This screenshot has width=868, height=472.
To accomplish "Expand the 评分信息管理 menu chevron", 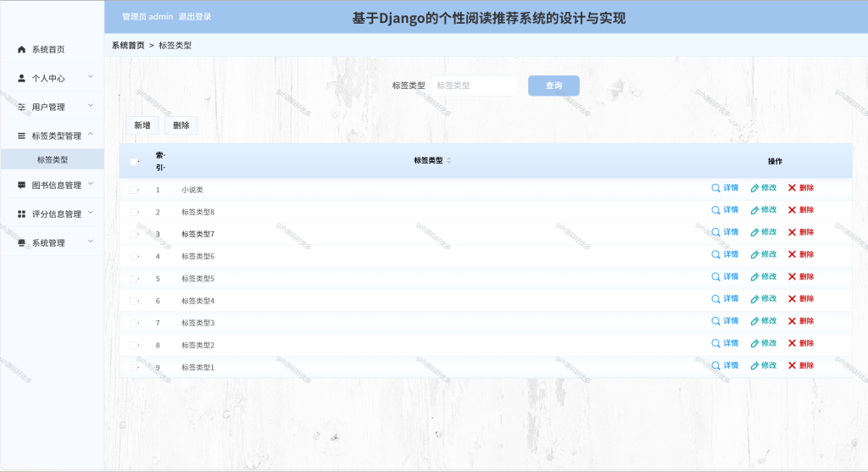I will click(x=91, y=213).
